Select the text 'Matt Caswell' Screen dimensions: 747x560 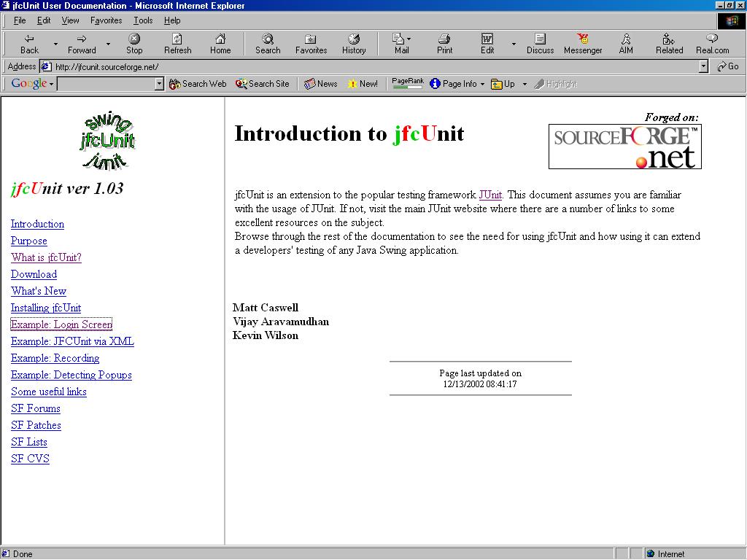pos(266,308)
